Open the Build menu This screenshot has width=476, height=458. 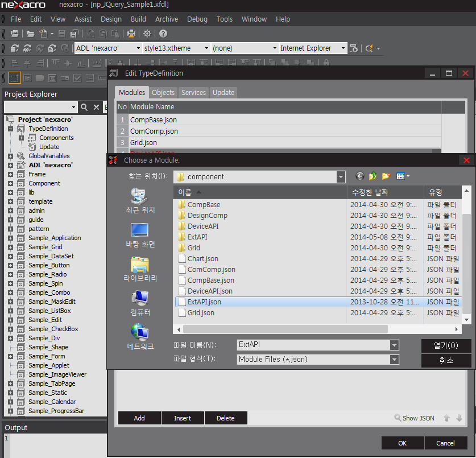coord(138,19)
